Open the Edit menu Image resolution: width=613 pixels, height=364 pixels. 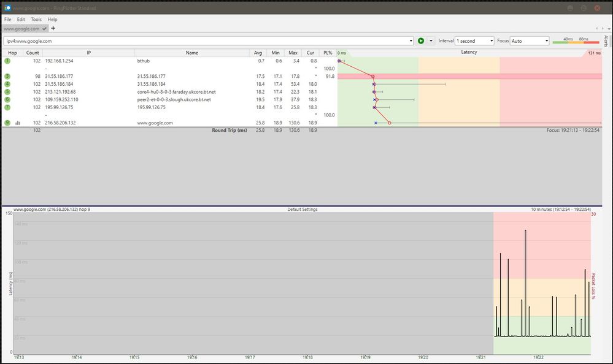[21, 20]
